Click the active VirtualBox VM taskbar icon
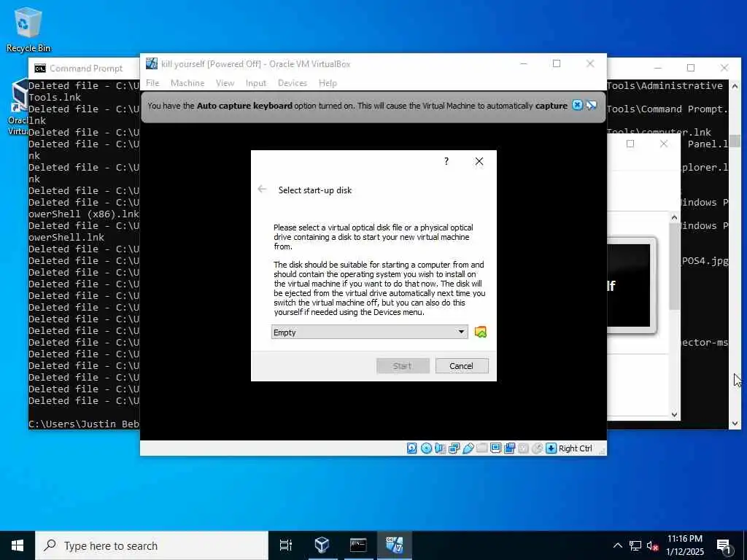The image size is (747, 560). pyautogui.click(x=395, y=545)
